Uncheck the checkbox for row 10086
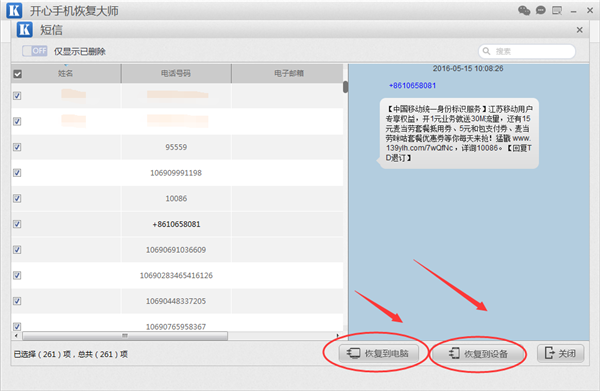600x391 pixels. [17, 198]
